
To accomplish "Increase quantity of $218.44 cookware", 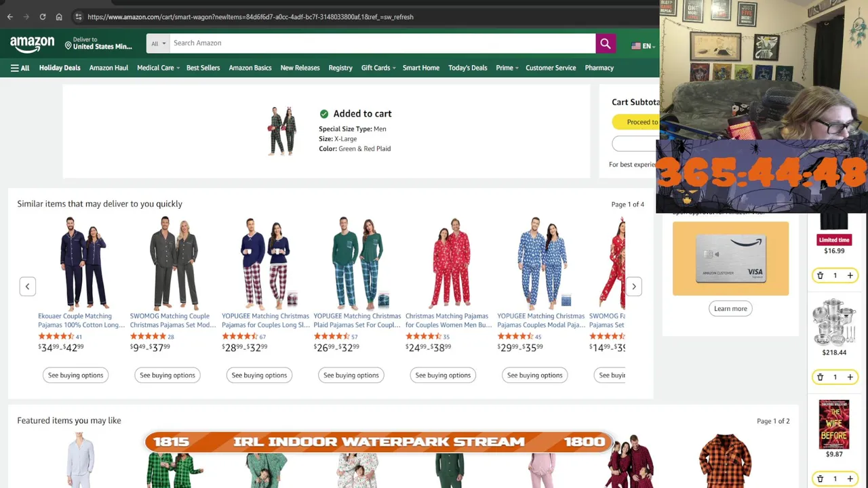I will tap(850, 377).
